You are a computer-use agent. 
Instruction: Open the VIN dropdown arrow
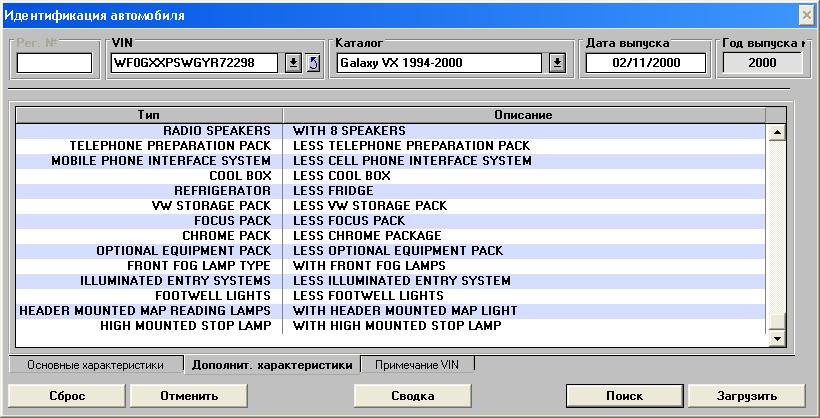coord(293,63)
